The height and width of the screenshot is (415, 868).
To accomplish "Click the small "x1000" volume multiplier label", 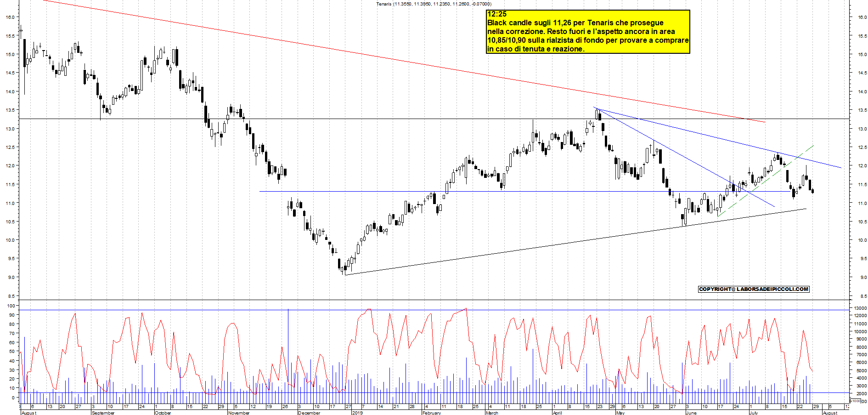I will (856, 401).
